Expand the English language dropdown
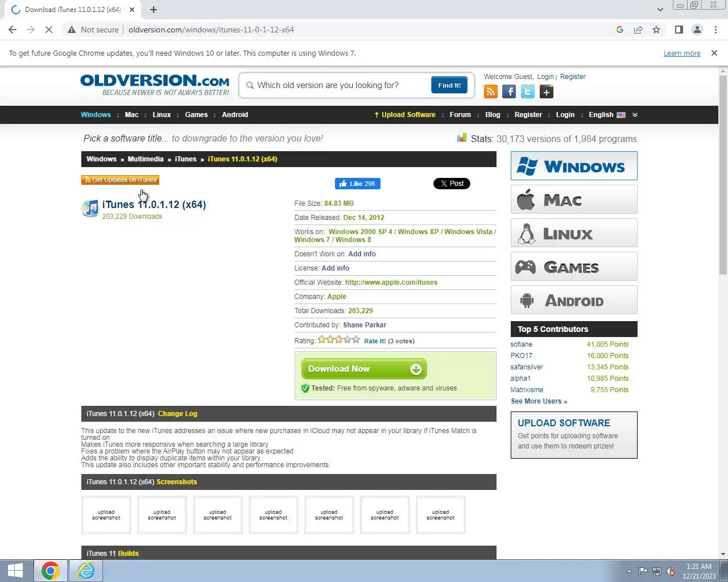 (607, 115)
